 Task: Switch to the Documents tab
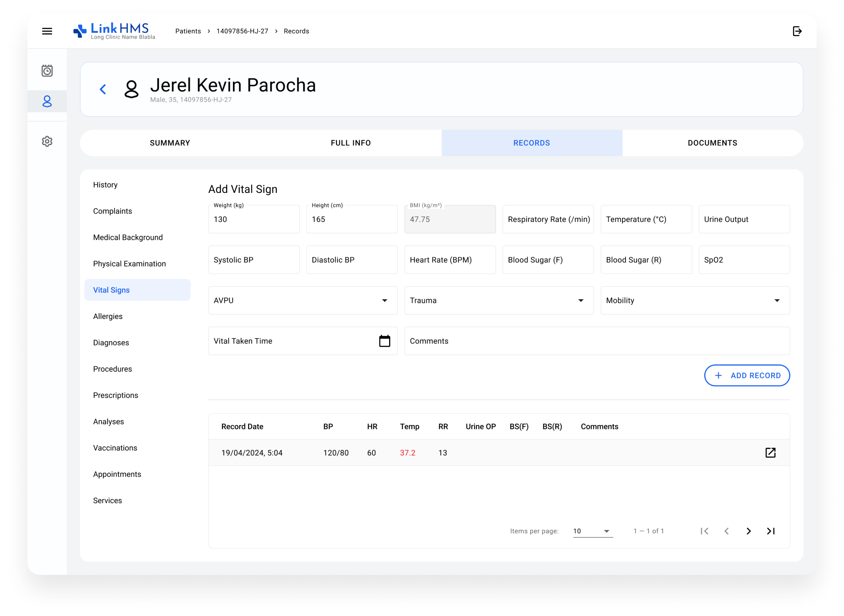pos(712,143)
